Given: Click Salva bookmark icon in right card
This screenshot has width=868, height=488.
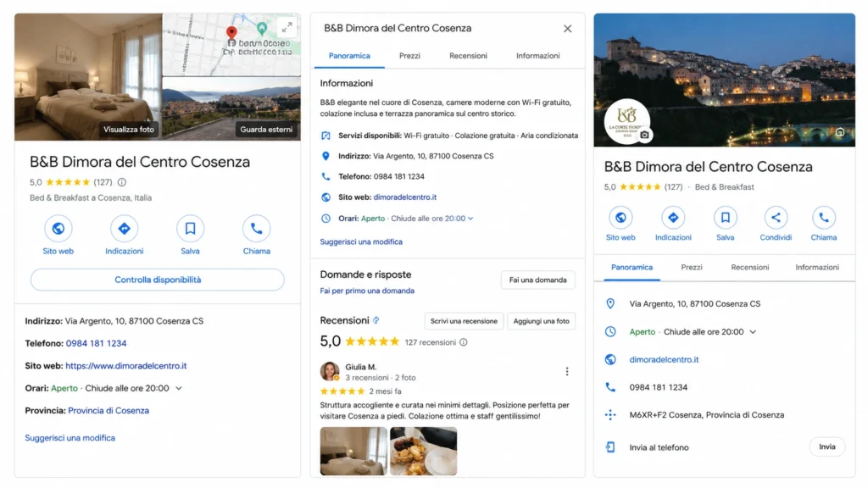Looking at the screenshot, I should tap(726, 218).
